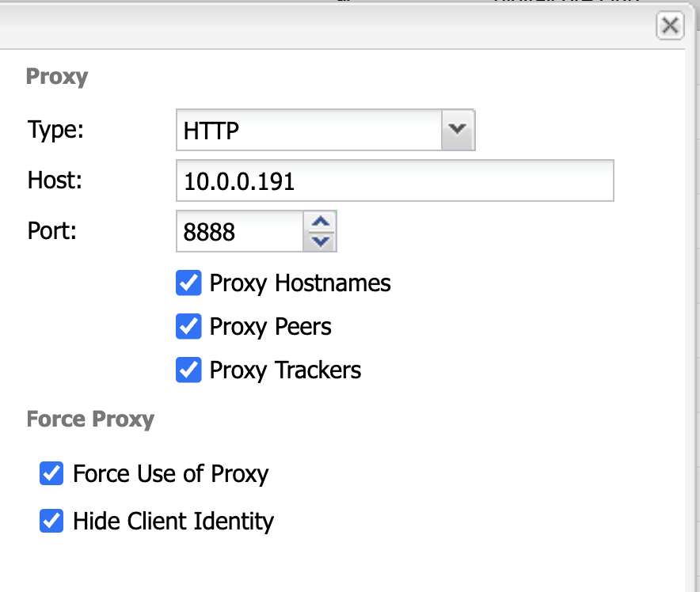Uncheck the Proxy Hostnames checkbox
This screenshot has width=700, height=592.
pyautogui.click(x=188, y=283)
